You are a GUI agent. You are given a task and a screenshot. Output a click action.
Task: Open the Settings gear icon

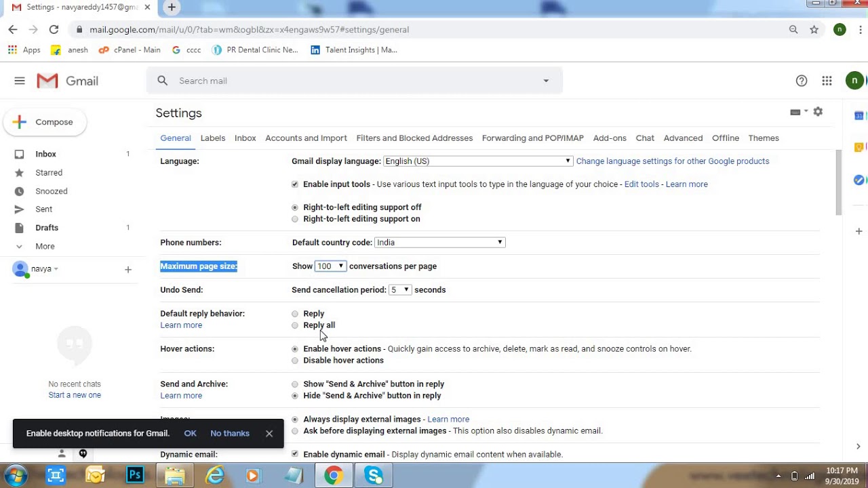(x=818, y=112)
